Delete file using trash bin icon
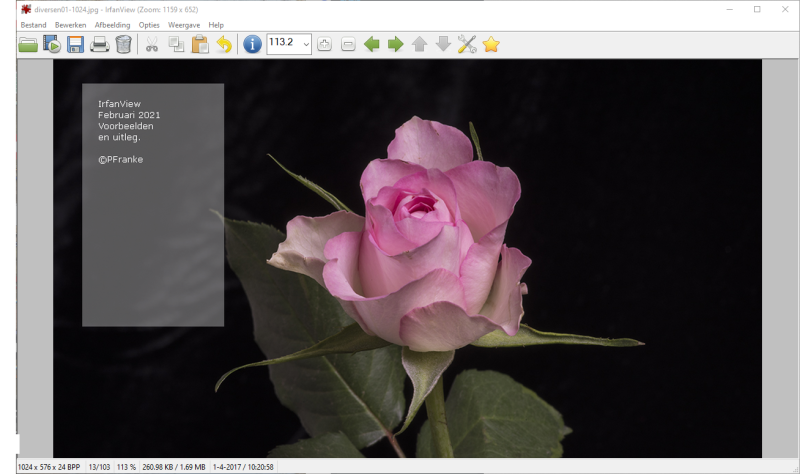 click(123, 44)
